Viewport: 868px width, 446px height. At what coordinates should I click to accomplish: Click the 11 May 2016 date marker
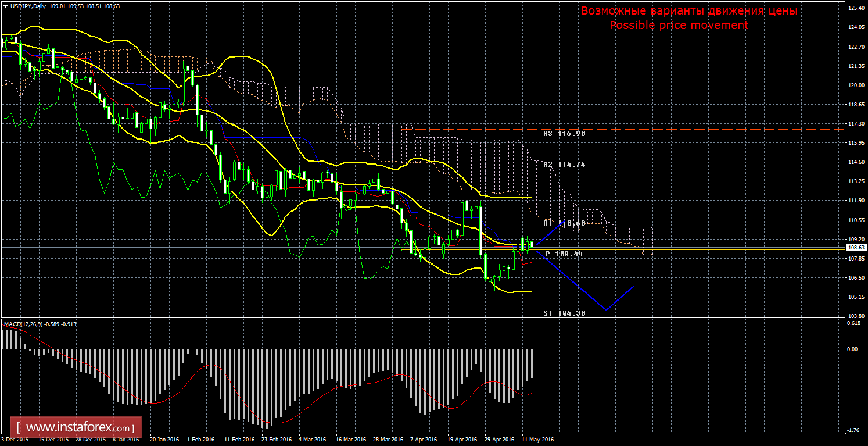537,440
